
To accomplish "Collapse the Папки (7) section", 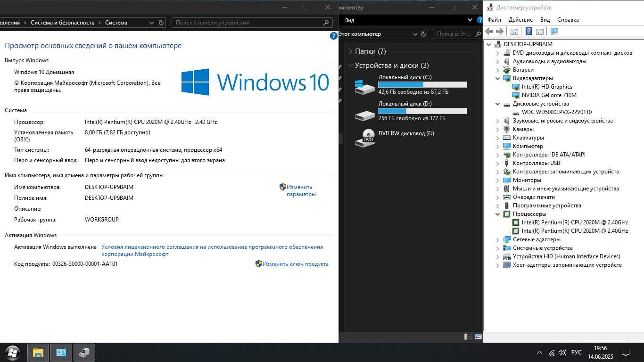I will coord(350,51).
